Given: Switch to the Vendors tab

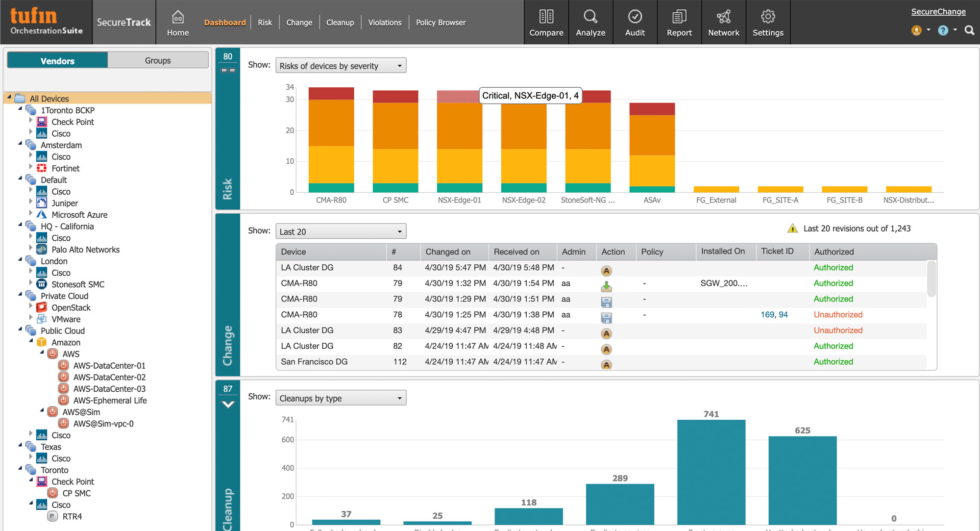Looking at the screenshot, I should (x=57, y=61).
